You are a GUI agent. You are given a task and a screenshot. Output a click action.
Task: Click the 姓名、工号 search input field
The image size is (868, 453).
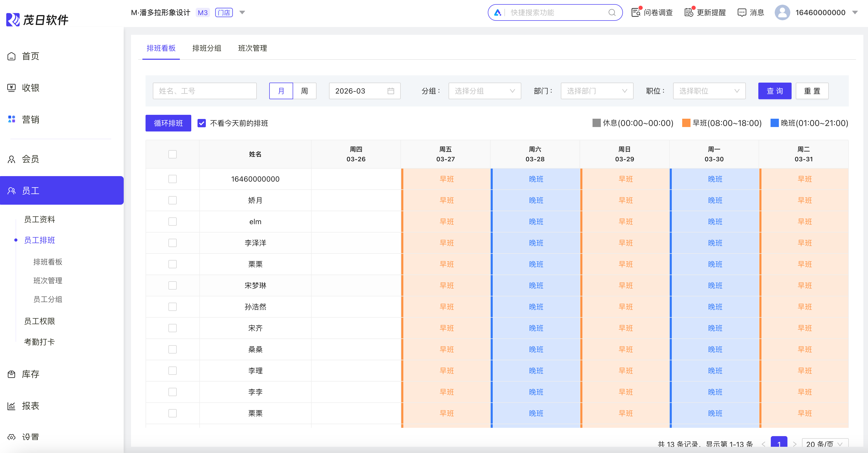pyautogui.click(x=205, y=91)
